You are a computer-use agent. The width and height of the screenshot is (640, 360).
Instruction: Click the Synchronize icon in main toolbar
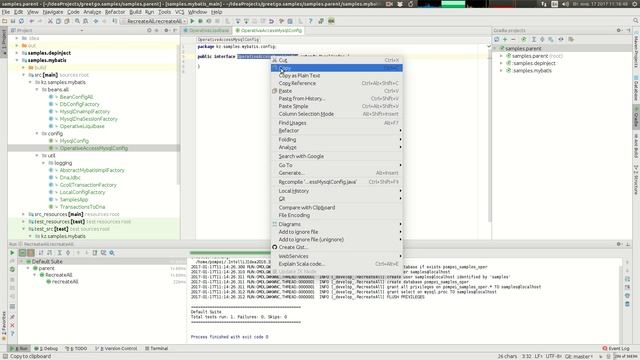[21, 21]
